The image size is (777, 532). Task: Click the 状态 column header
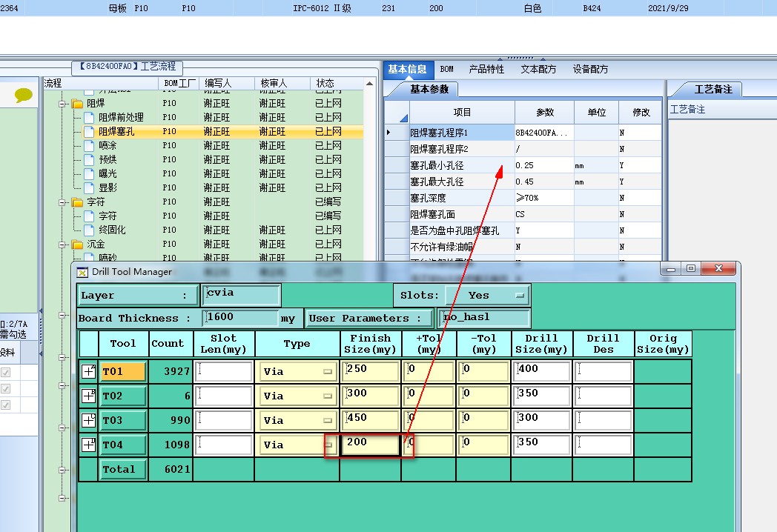(337, 83)
